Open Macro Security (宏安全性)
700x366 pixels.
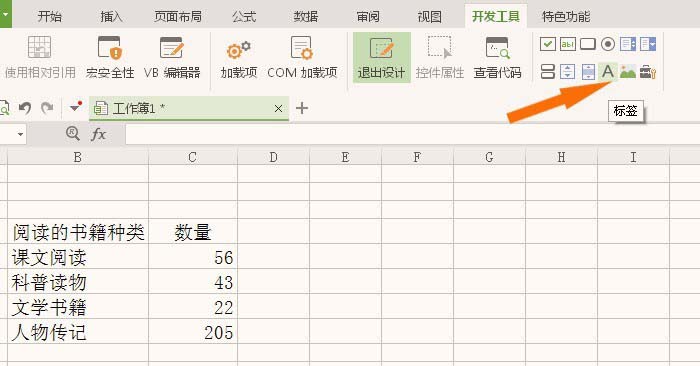(x=110, y=58)
